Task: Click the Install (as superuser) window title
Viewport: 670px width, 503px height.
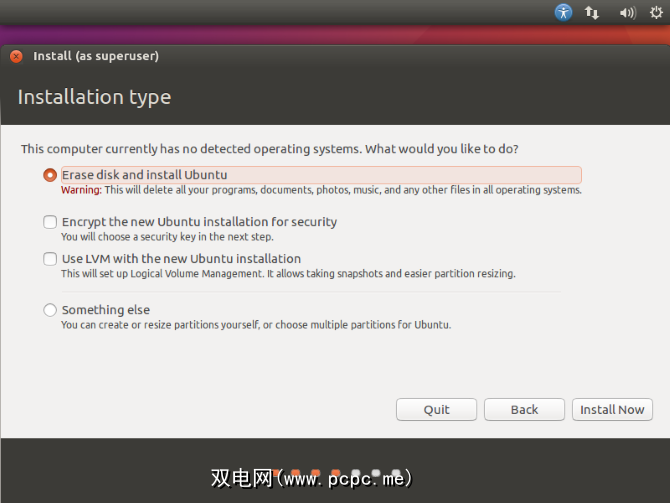Action: (x=96, y=57)
